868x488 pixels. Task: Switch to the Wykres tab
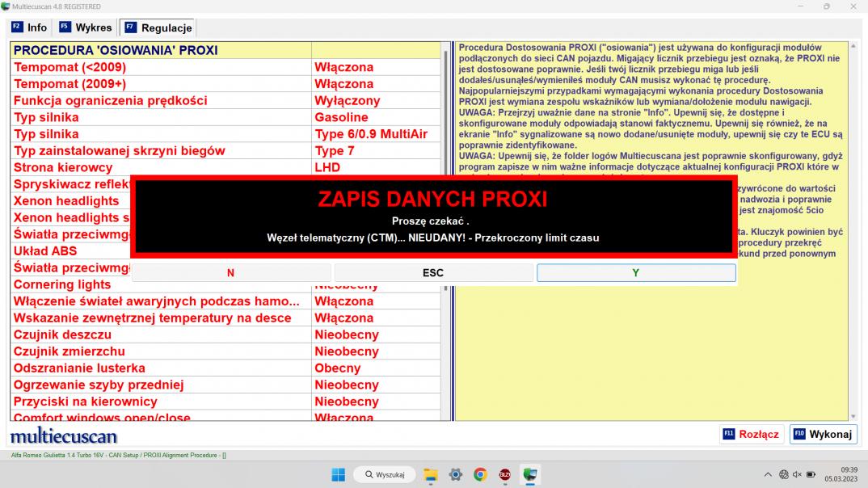pyautogui.click(x=86, y=27)
